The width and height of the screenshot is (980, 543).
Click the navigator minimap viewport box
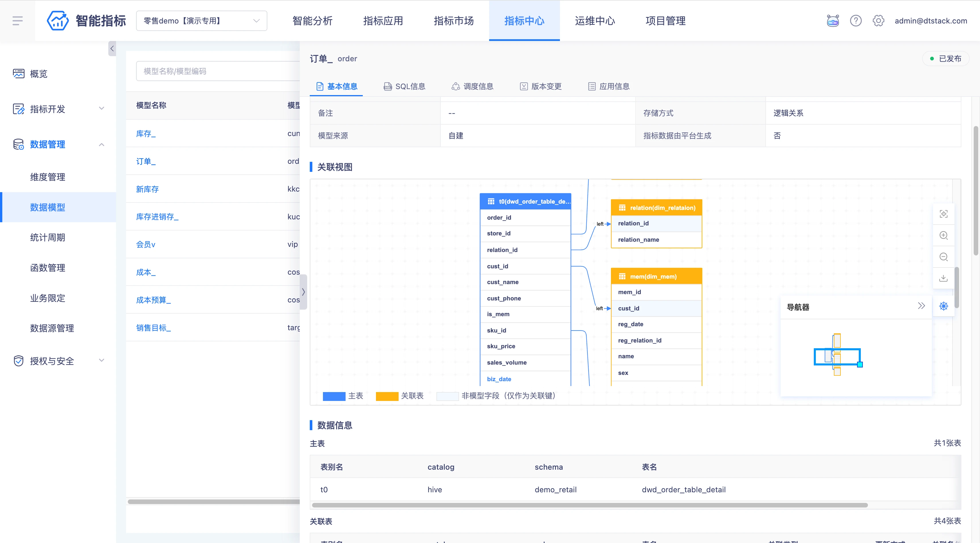(x=837, y=357)
